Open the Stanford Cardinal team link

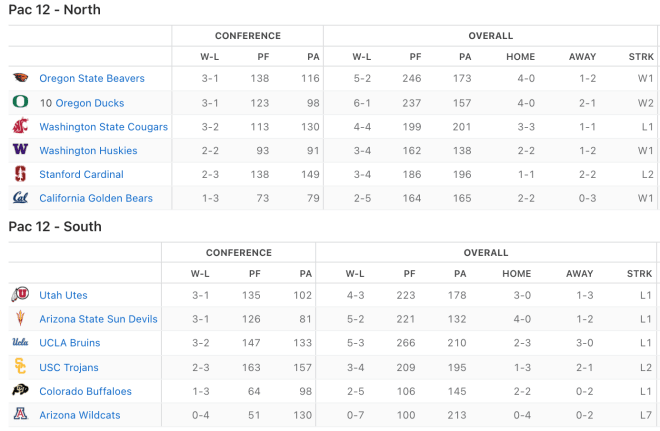pos(81,174)
